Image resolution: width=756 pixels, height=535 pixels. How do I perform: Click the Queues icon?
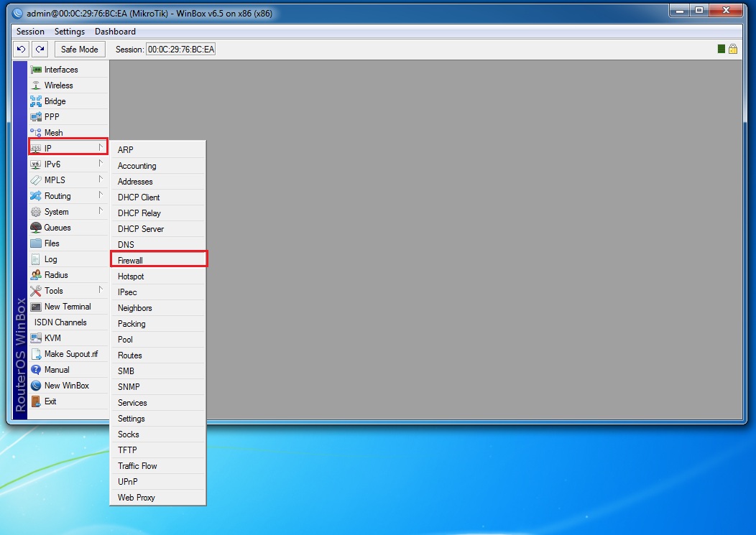click(36, 228)
